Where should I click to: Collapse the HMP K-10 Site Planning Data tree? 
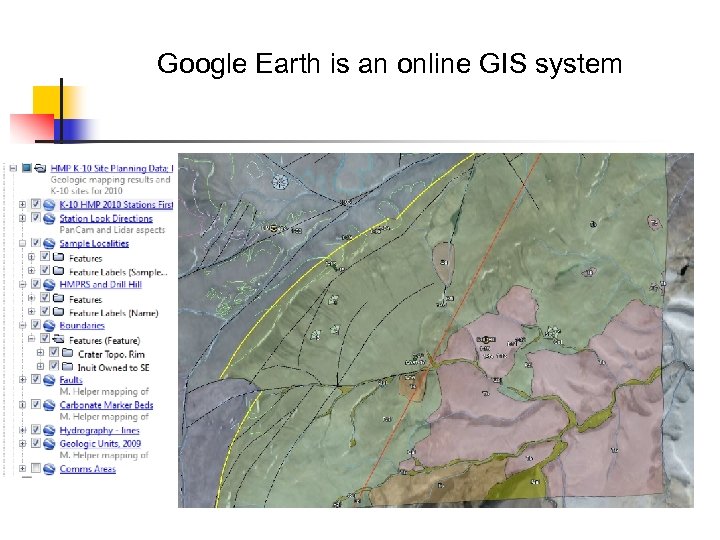14,168
